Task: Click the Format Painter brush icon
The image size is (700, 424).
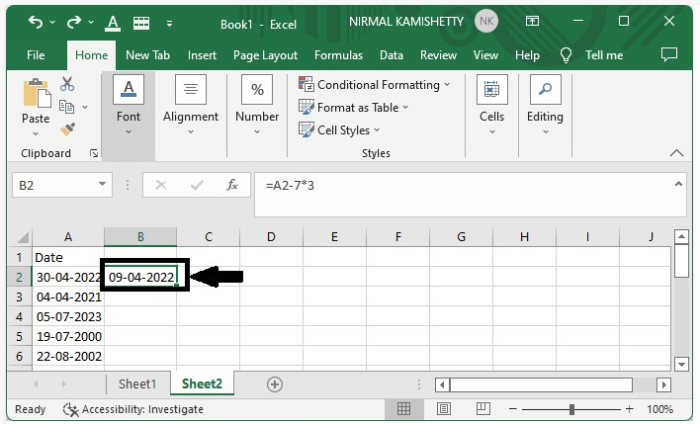Action: 68,129
